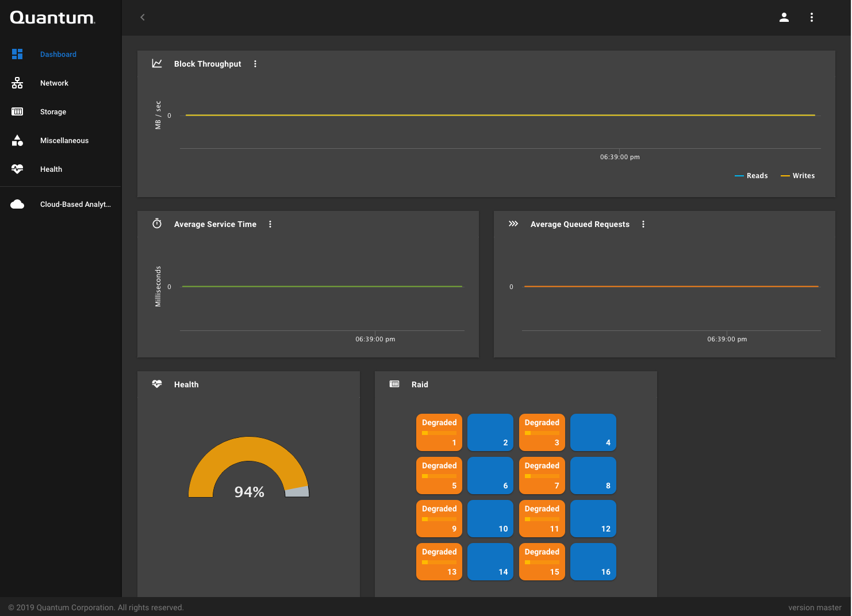The width and height of the screenshot is (852, 616).
Task: Open Block Throughput options menu
Action: [255, 64]
